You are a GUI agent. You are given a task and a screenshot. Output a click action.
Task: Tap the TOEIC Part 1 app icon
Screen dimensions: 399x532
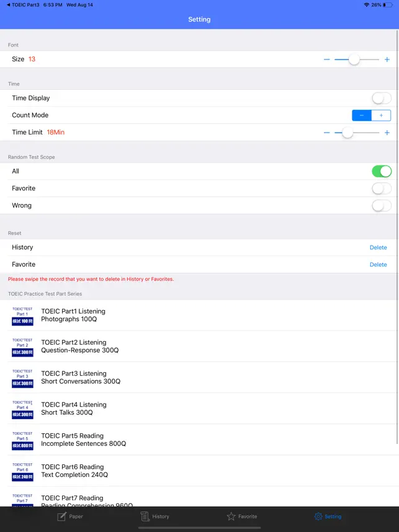click(x=22, y=316)
